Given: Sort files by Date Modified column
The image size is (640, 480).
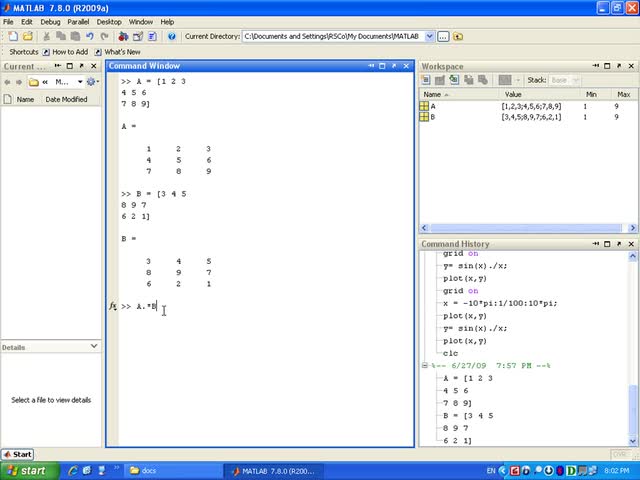Looking at the screenshot, I should point(66,99).
